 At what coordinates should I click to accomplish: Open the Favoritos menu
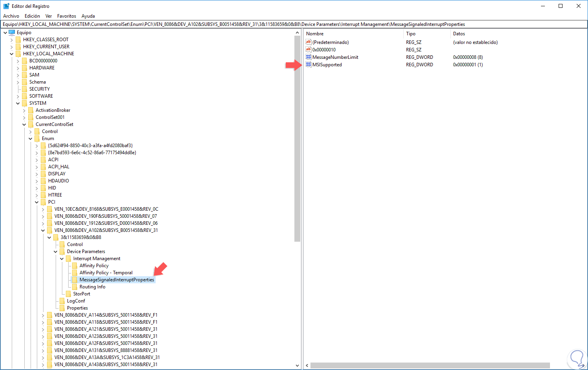[67, 16]
